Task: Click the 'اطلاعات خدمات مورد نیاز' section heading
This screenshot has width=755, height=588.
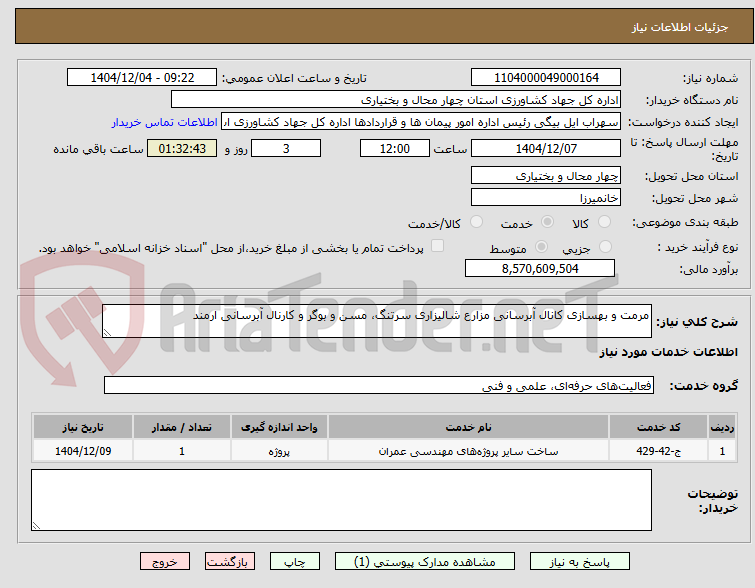Action: [668, 352]
